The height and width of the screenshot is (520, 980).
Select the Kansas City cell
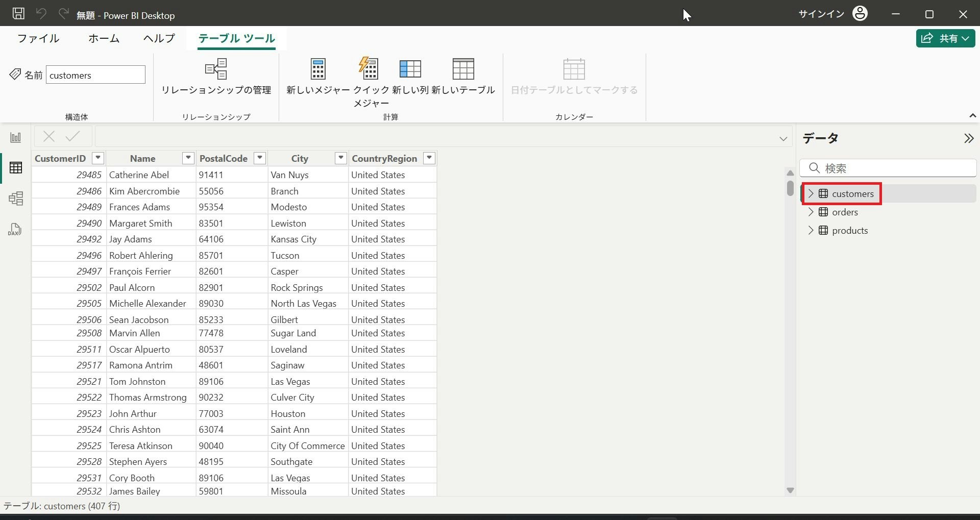click(x=308, y=239)
